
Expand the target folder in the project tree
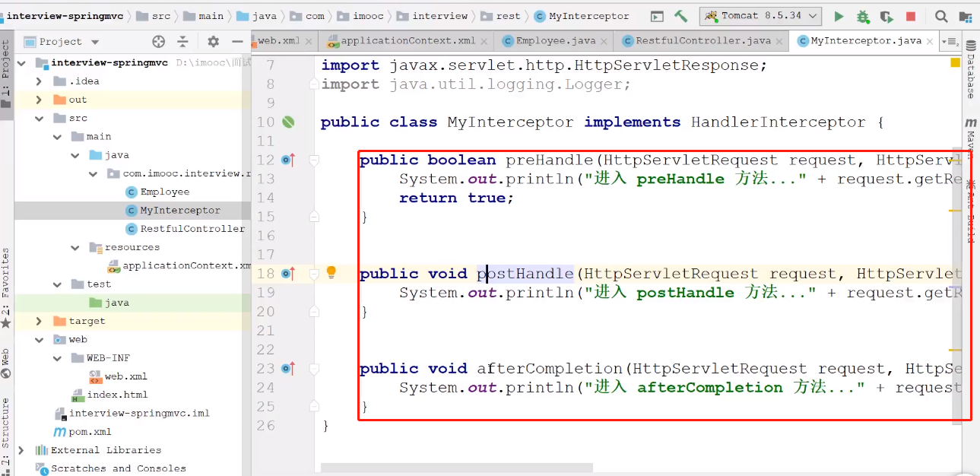pos(39,321)
